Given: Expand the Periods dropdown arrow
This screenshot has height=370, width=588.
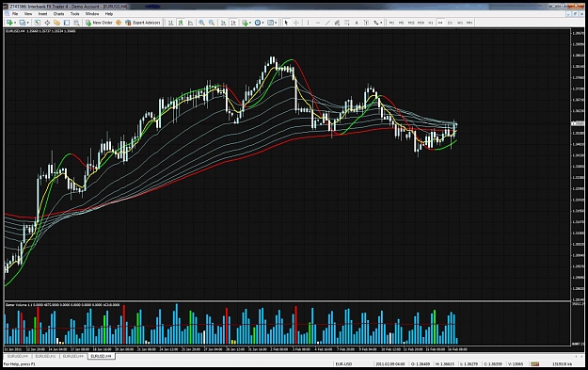Looking at the screenshot, I should point(262,23).
